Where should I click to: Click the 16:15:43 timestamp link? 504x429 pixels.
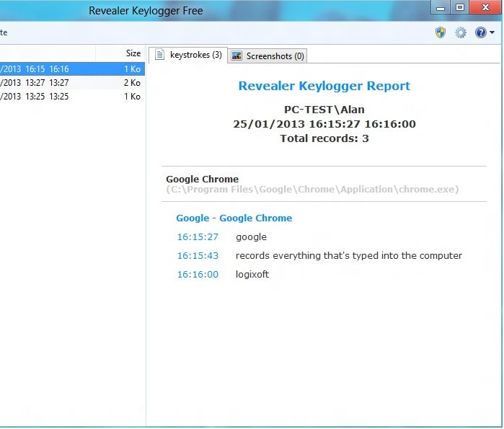(198, 256)
